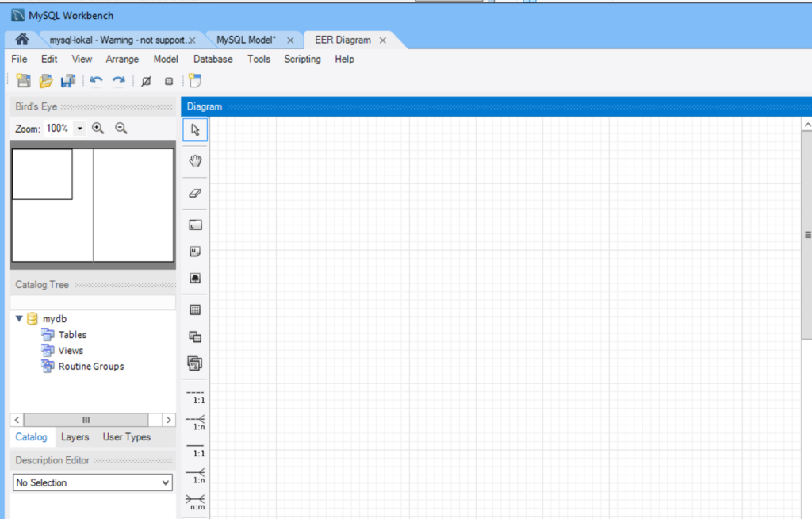Choose solid 1:n identifying relationship tool
This screenshot has width=812, height=519.
(196, 476)
